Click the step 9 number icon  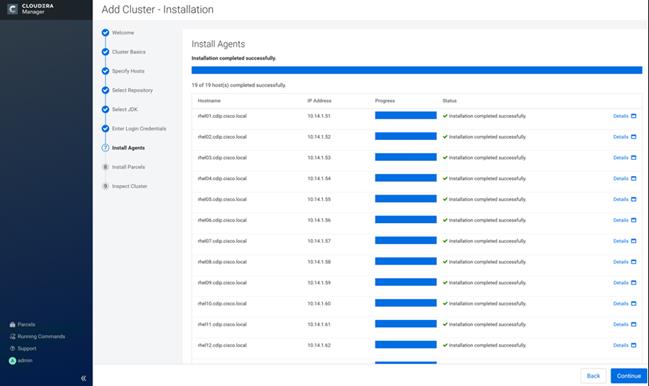pyautogui.click(x=106, y=186)
